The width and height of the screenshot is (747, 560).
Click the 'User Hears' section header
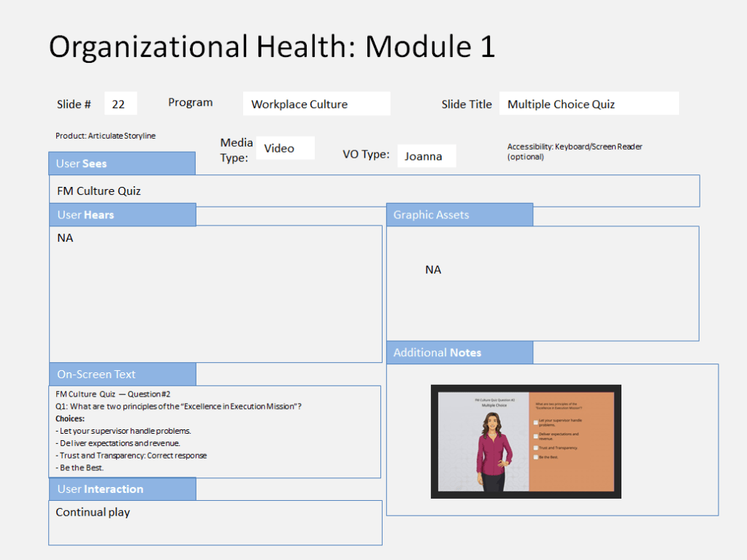click(x=122, y=215)
